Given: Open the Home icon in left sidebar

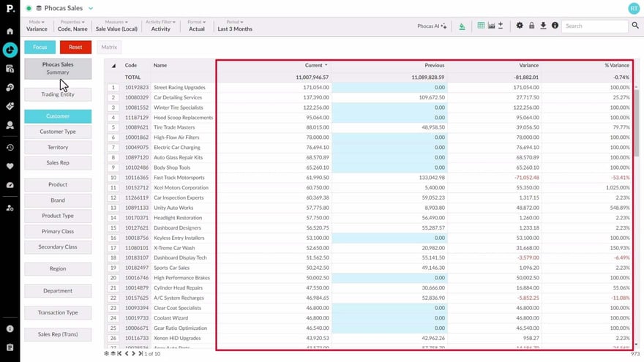Looking at the screenshot, I should click(10, 31).
